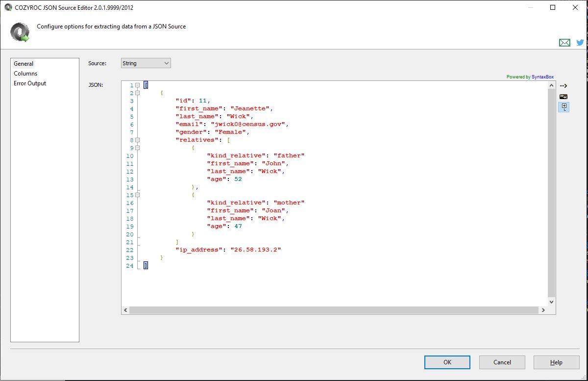Open Help via the Help button
The width and height of the screenshot is (588, 381).
pos(556,362)
